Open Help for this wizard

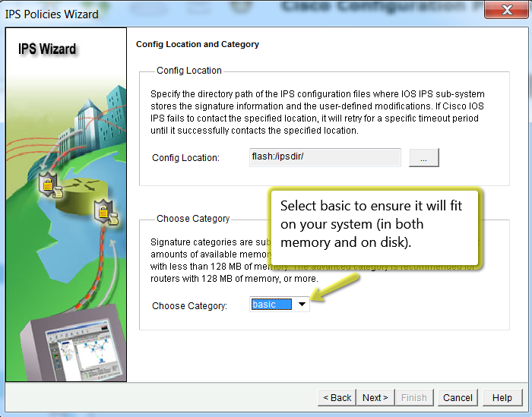pyautogui.click(x=502, y=397)
